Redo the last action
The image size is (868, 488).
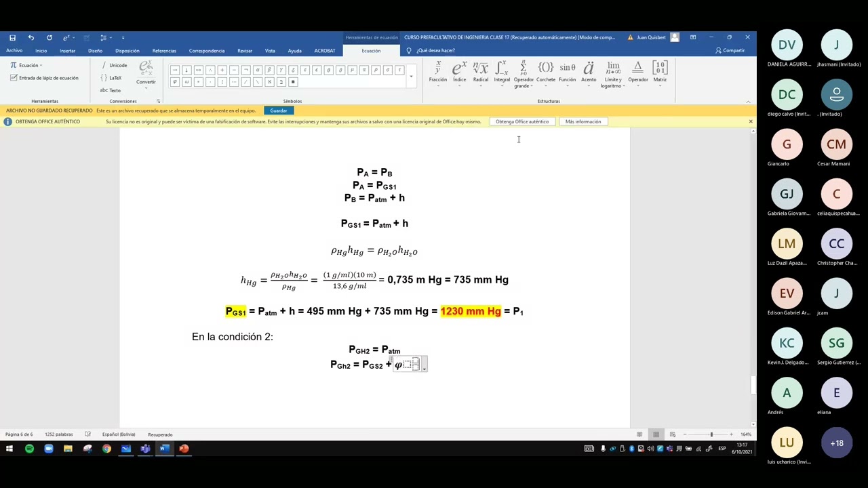click(49, 37)
